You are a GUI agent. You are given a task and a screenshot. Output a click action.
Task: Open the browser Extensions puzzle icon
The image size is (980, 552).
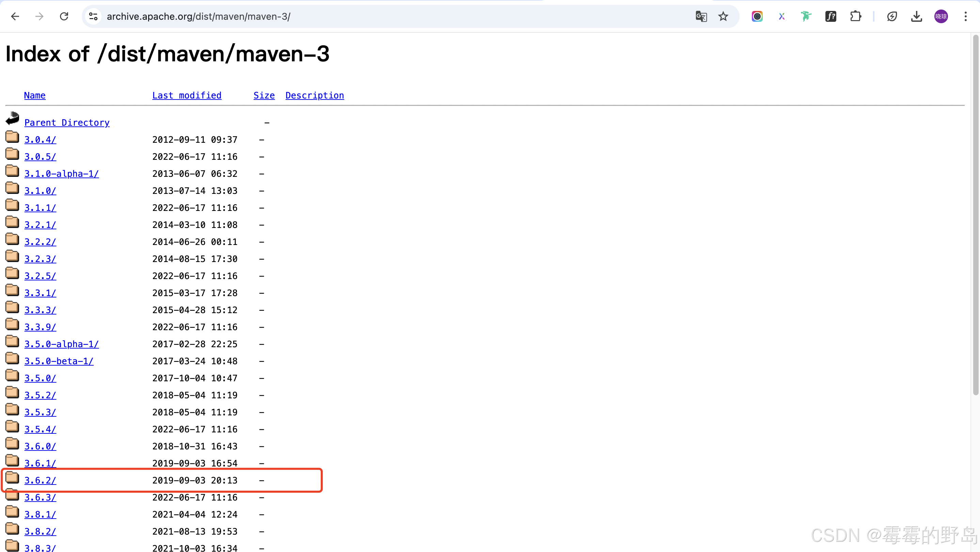pos(856,16)
